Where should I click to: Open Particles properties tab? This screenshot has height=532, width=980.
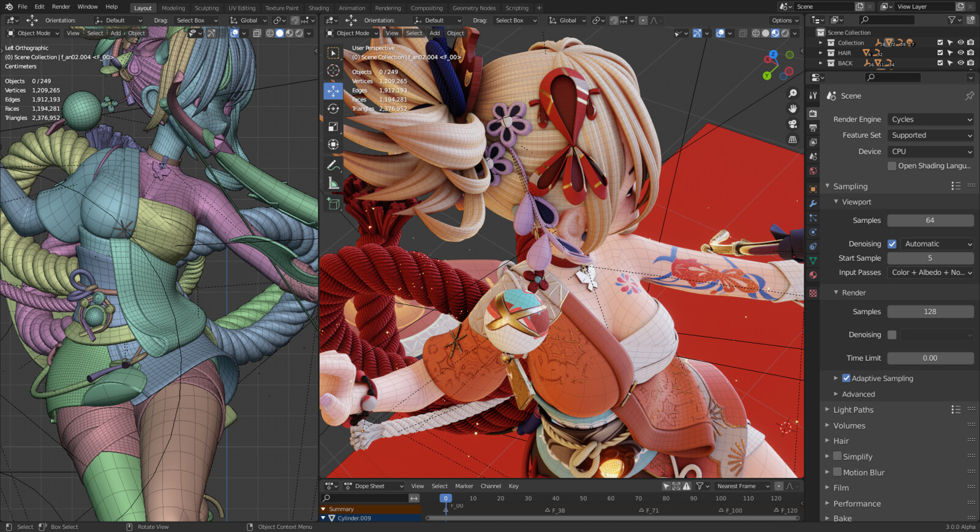coord(813,218)
